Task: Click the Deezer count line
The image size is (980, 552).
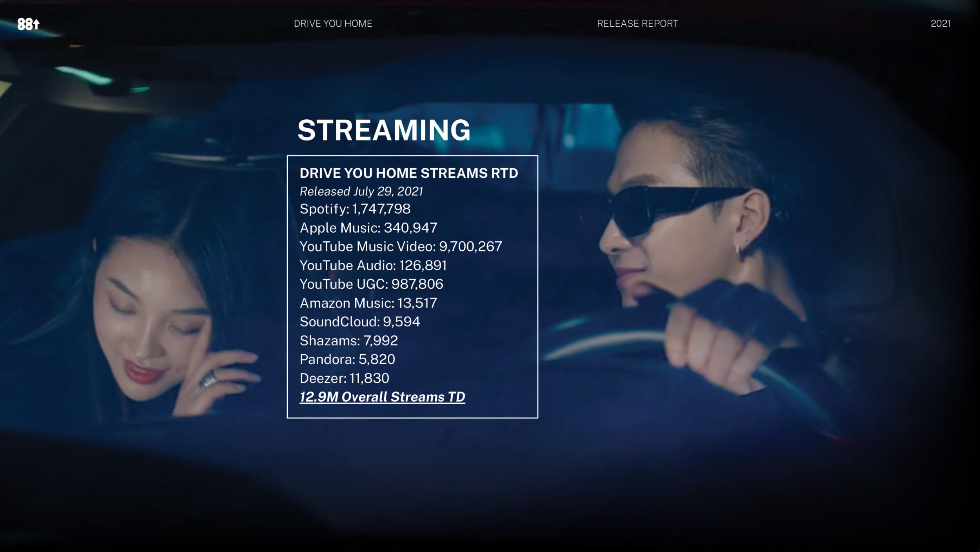Action: point(344,378)
